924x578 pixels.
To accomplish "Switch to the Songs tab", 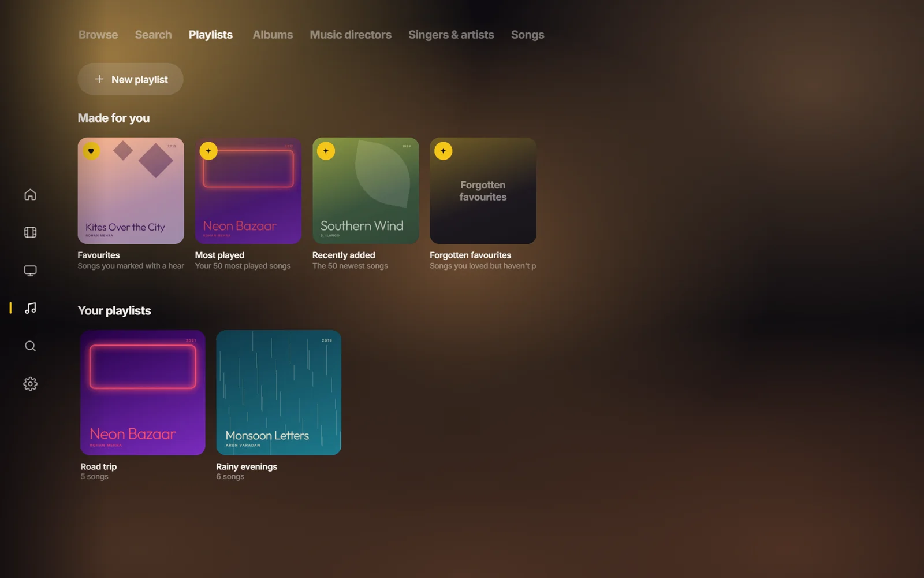I will tap(527, 35).
